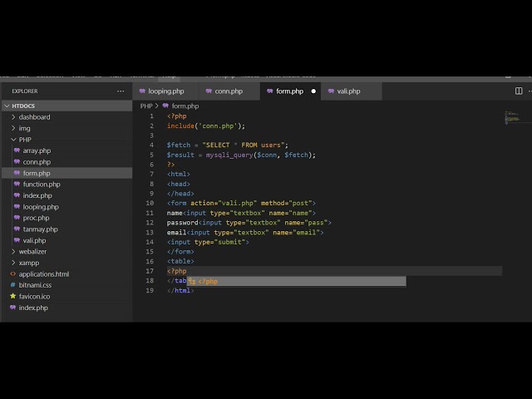
Task: Expand the dashboard folder
Action: click(x=34, y=117)
